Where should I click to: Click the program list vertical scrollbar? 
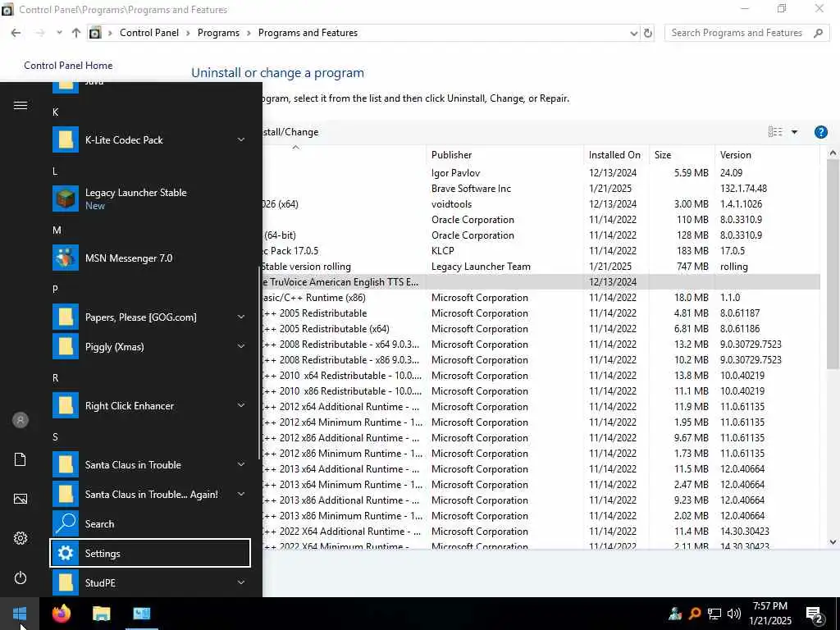click(833, 264)
